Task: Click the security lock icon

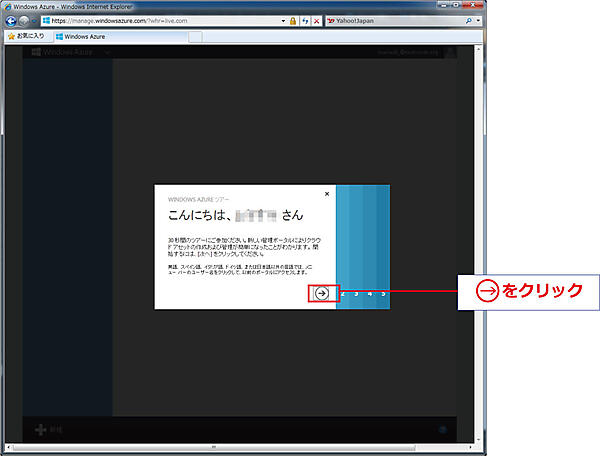Action: pos(293,21)
